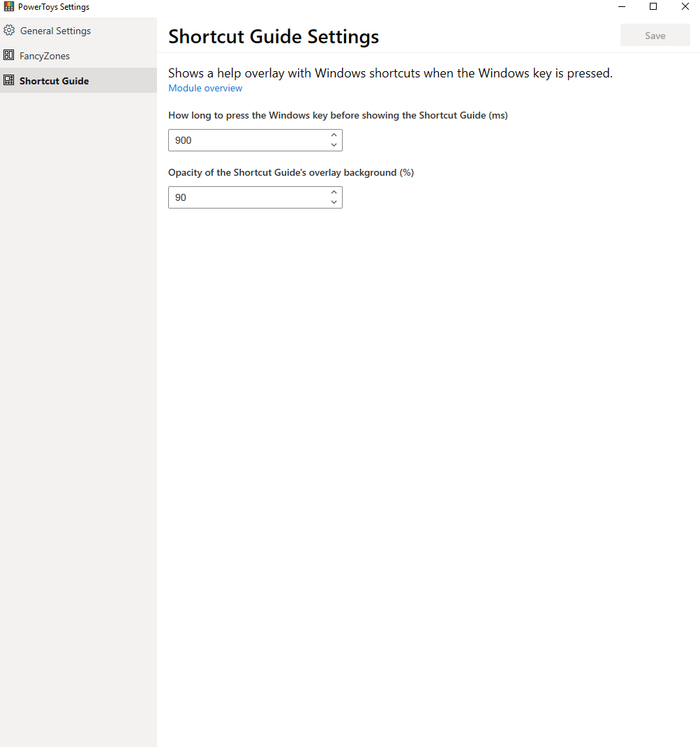Open the General Settings page label
Screen dimensions: 700x747
55,31
